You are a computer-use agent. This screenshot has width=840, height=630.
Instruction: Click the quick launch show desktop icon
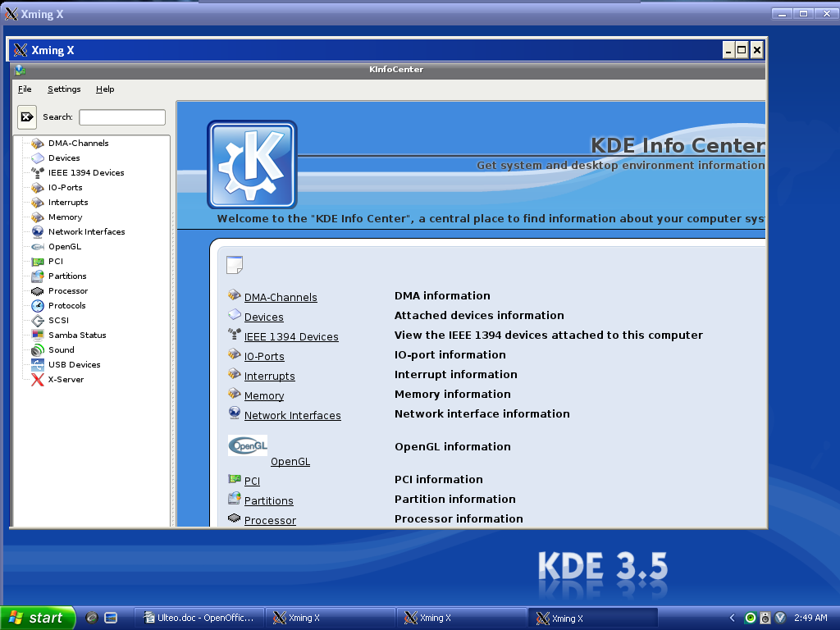click(x=111, y=619)
